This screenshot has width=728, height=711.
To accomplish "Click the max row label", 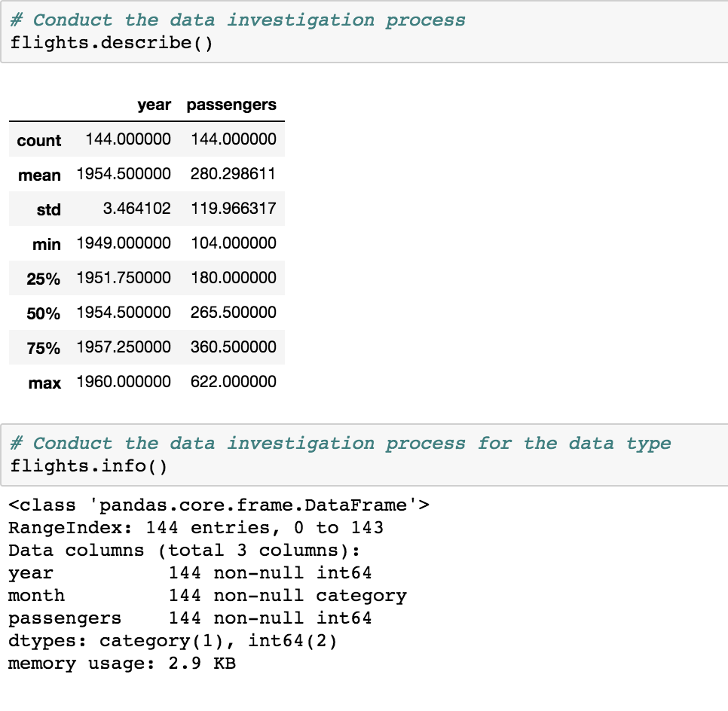I will tap(44, 383).
